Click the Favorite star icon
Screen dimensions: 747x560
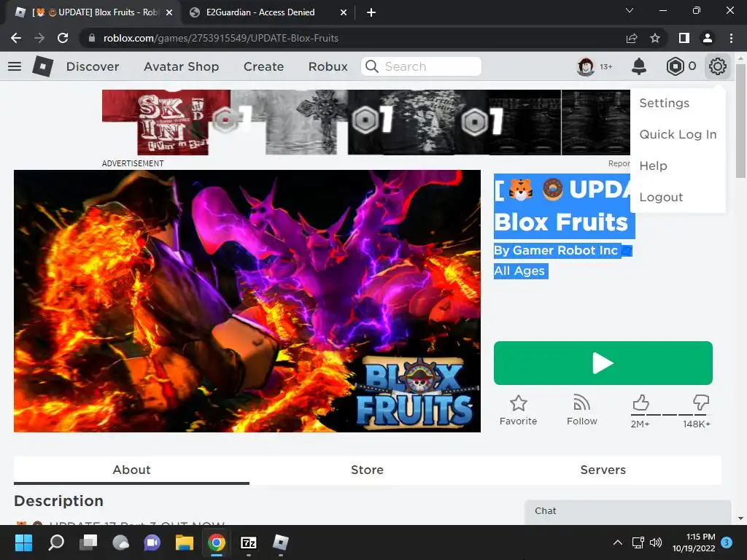point(519,403)
